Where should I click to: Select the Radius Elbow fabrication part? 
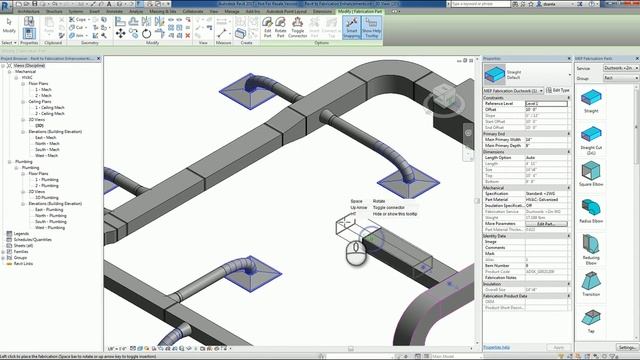(591, 211)
